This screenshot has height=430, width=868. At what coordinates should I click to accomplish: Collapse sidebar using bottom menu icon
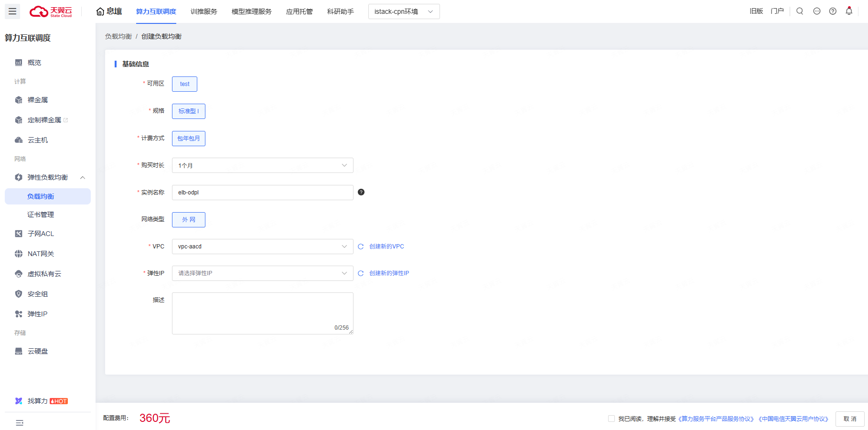pyautogui.click(x=20, y=422)
